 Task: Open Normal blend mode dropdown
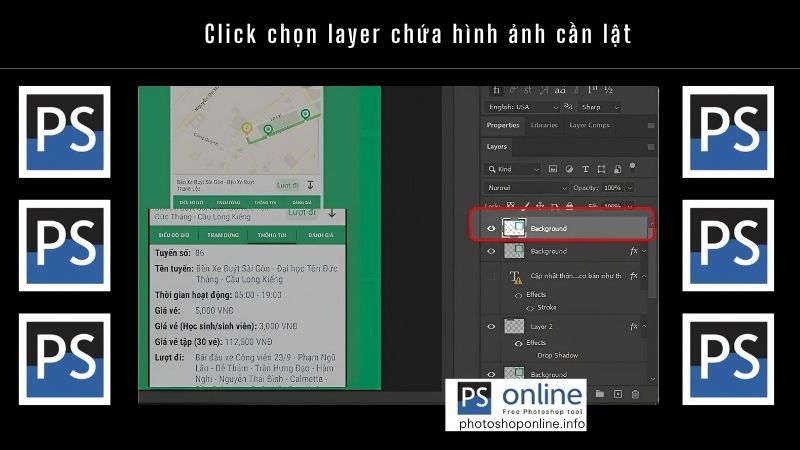click(x=527, y=188)
